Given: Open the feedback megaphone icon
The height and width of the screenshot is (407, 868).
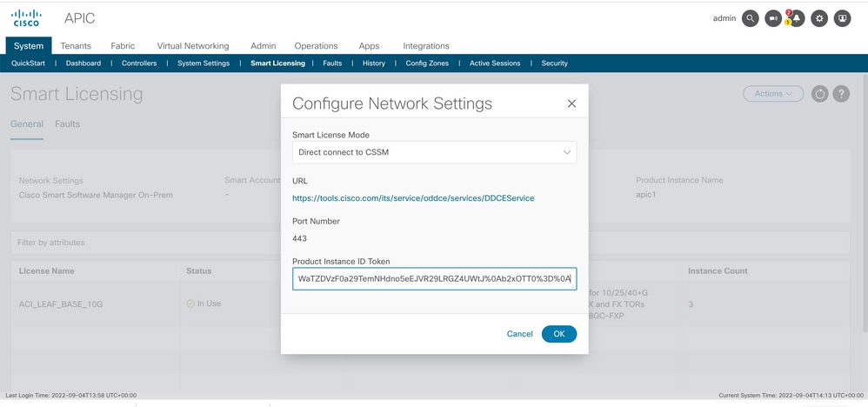Looking at the screenshot, I should [x=773, y=18].
